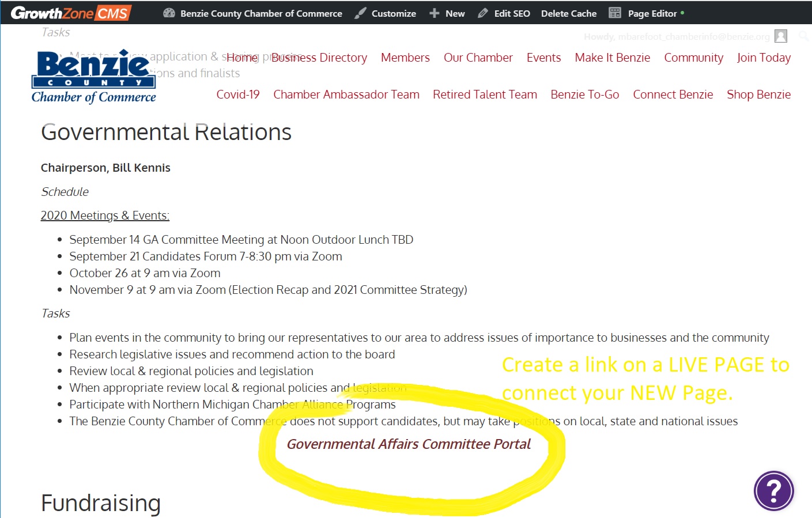Select Research legislative issues bullet text
Screen dimensions: 812x518
232,354
